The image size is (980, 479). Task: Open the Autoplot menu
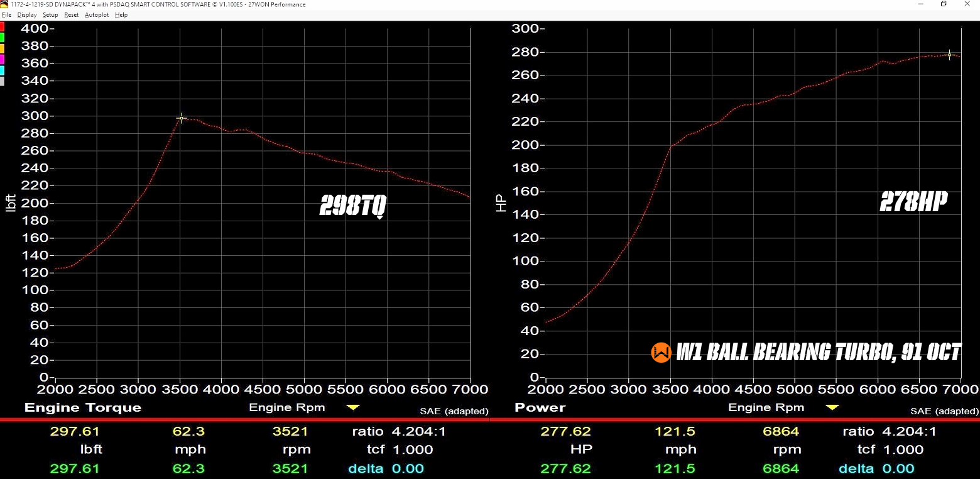[97, 14]
